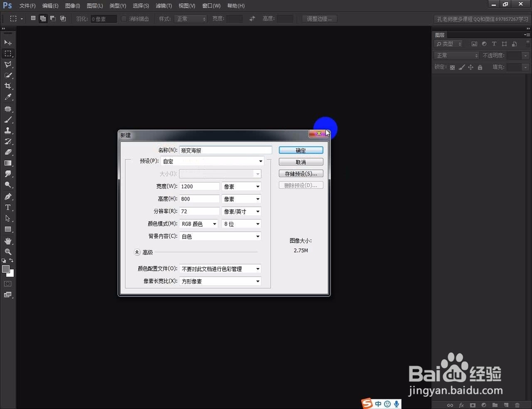This screenshot has height=409, width=532.
Task: Open the foreground color swatch
Action: point(6,269)
